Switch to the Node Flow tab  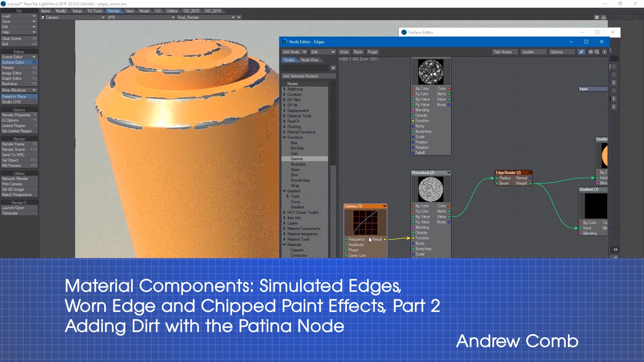[x=309, y=60]
